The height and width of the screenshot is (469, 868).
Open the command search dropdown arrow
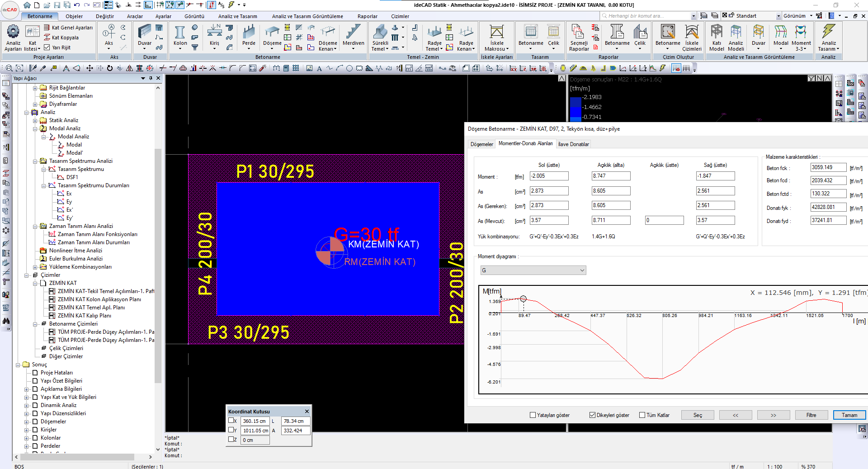pyautogui.click(x=693, y=16)
